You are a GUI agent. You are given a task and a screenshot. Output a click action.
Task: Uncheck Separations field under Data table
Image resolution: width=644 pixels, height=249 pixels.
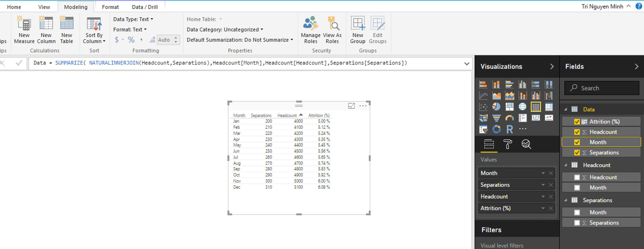[577, 153]
